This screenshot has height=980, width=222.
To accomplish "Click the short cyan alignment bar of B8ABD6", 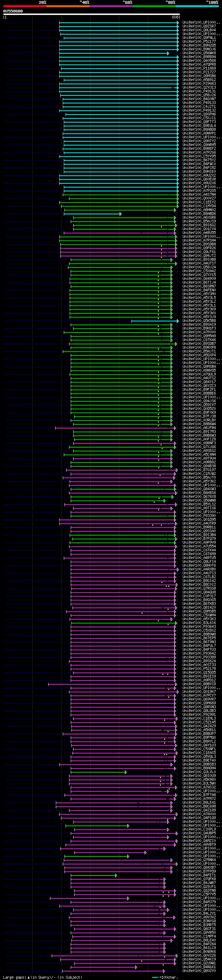I will tap(93, 214).
